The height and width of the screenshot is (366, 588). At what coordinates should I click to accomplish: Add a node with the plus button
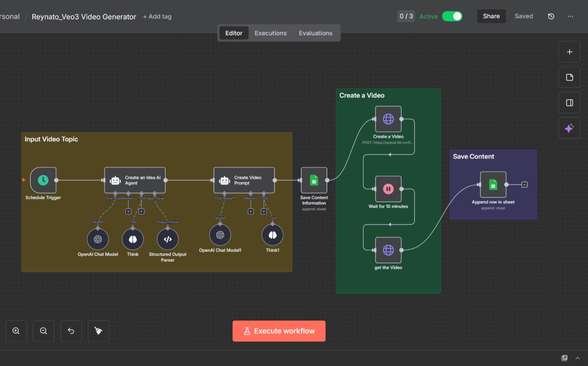coord(570,52)
